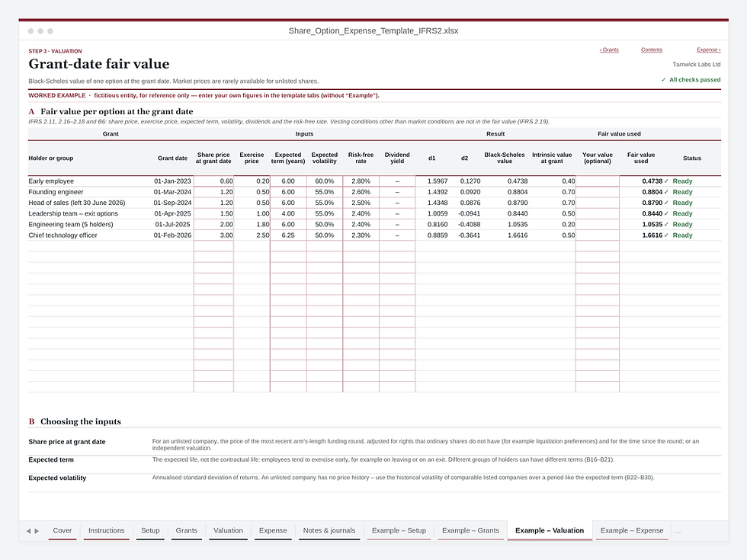Click 'Leadership team – exit options' row label

(73, 214)
